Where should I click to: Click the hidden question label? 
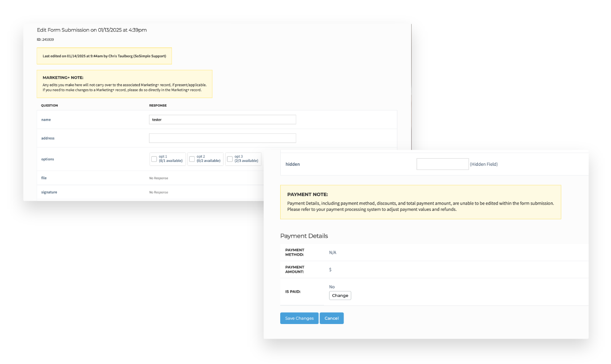(292, 164)
